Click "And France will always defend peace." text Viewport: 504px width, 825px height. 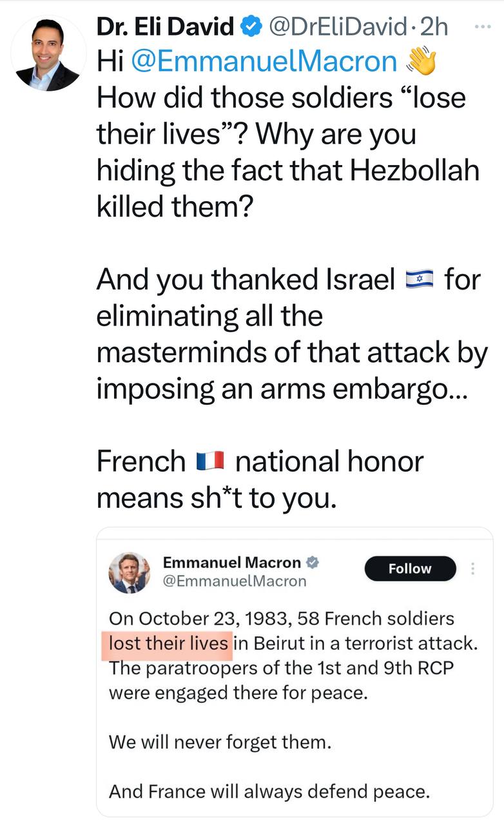[269, 791]
